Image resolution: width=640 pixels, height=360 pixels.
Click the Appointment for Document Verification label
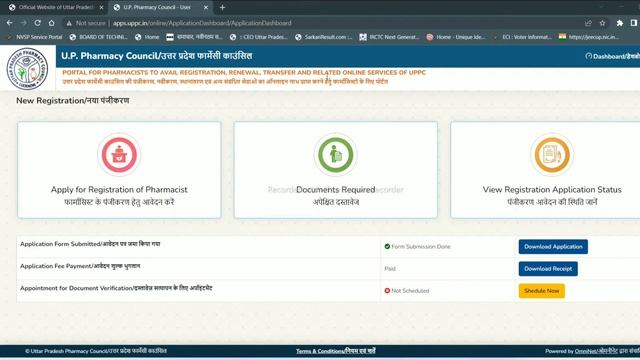coord(116,288)
